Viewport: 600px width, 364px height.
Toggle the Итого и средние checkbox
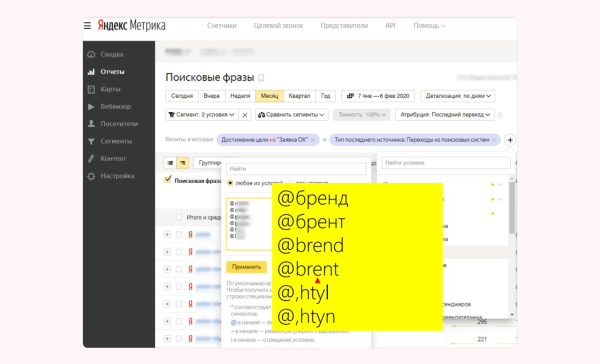coord(179,217)
